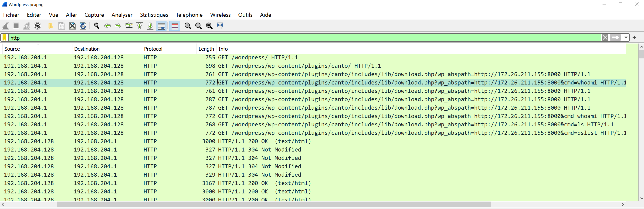The height and width of the screenshot is (209, 644).
Task: Zoom out the main window text
Action: [x=199, y=26]
